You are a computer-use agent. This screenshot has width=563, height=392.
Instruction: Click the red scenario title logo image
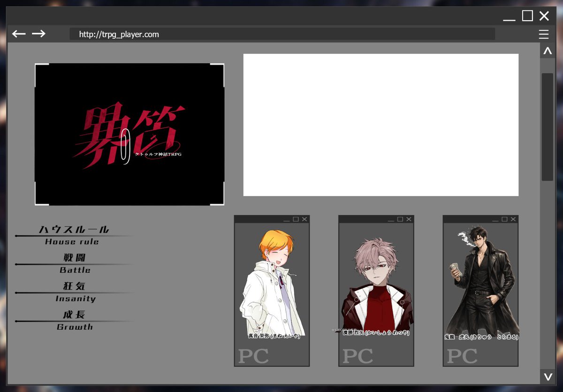(x=129, y=134)
